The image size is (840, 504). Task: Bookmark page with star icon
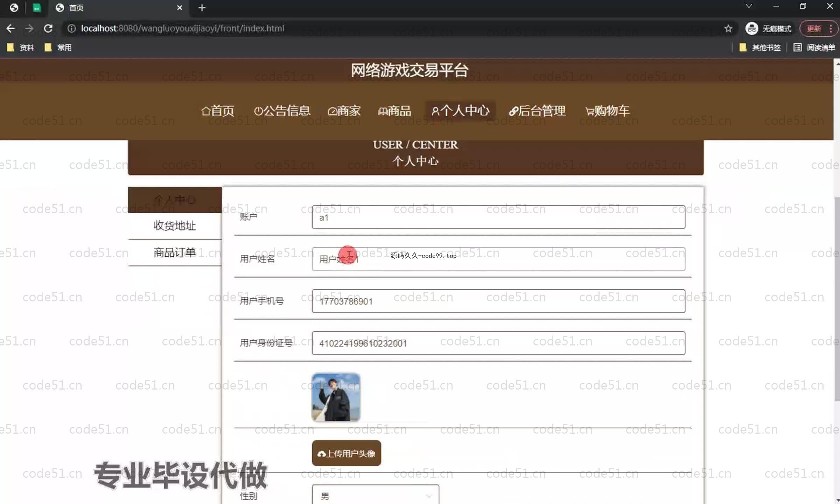pos(728,28)
